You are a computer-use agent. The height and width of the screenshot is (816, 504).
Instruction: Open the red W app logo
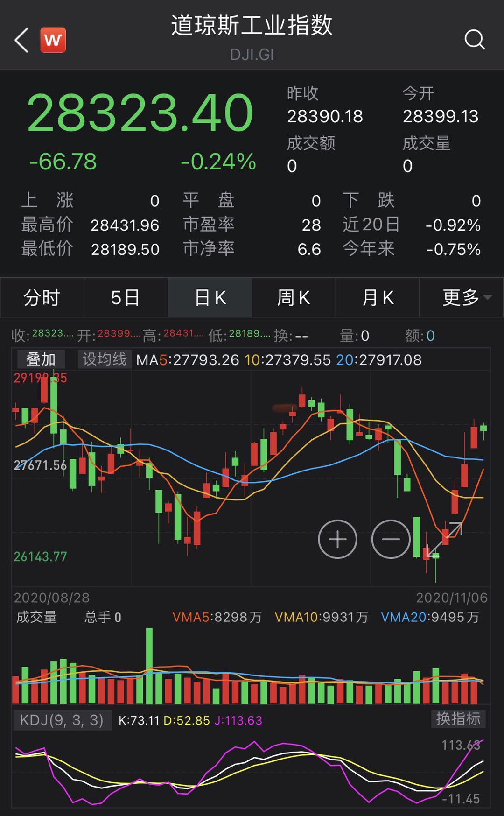[x=53, y=40]
